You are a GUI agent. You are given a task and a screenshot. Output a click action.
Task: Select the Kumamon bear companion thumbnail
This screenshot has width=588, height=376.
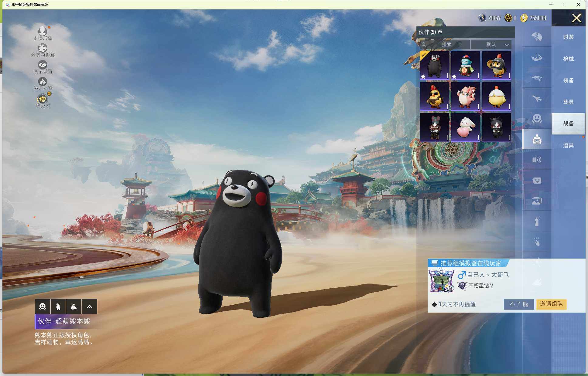point(434,66)
